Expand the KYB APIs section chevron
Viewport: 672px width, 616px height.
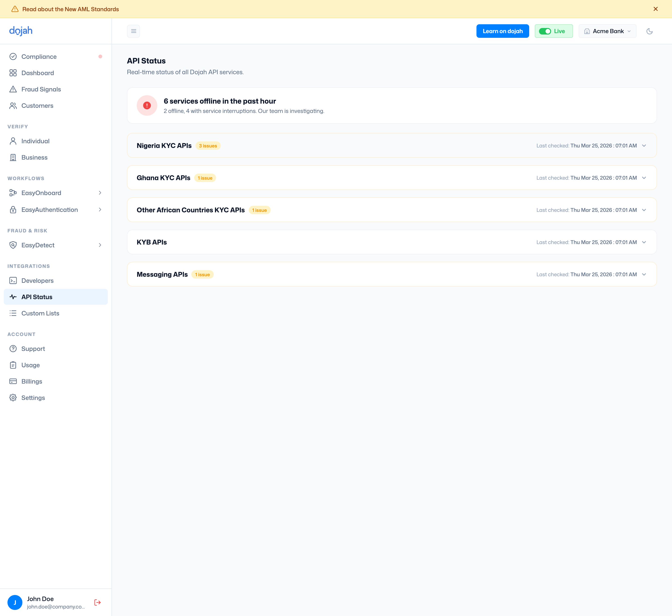(x=644, y=242)
